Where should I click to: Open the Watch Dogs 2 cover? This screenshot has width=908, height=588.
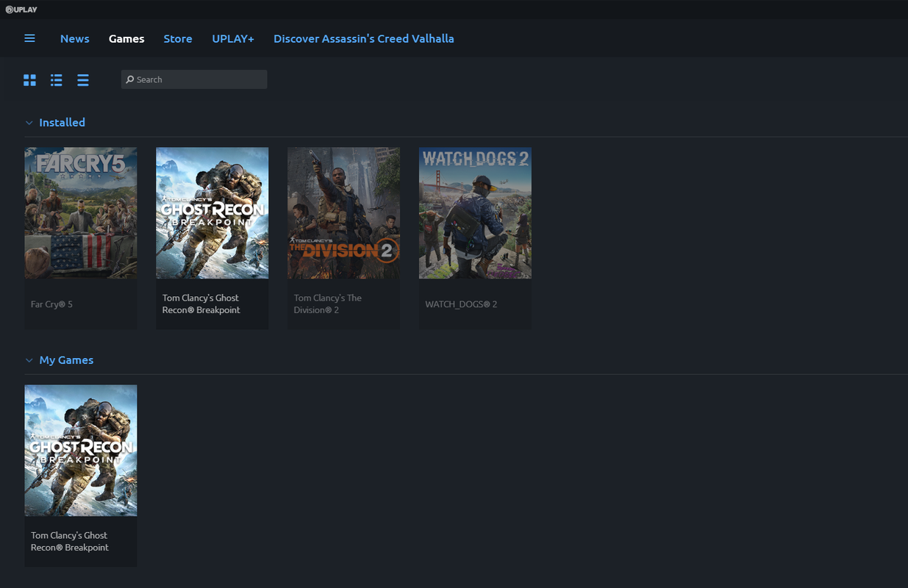pyautogui.click(x=476, y=213)
